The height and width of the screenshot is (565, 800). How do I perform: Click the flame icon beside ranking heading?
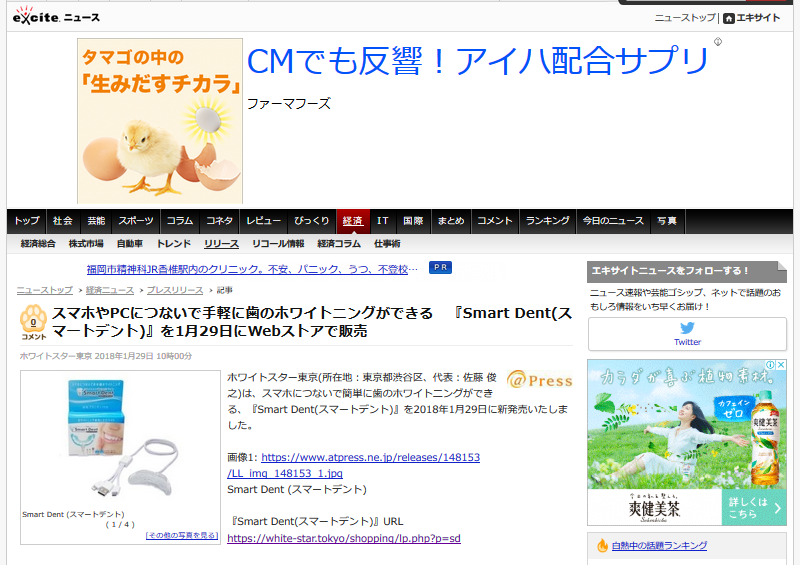pos(603,546)
